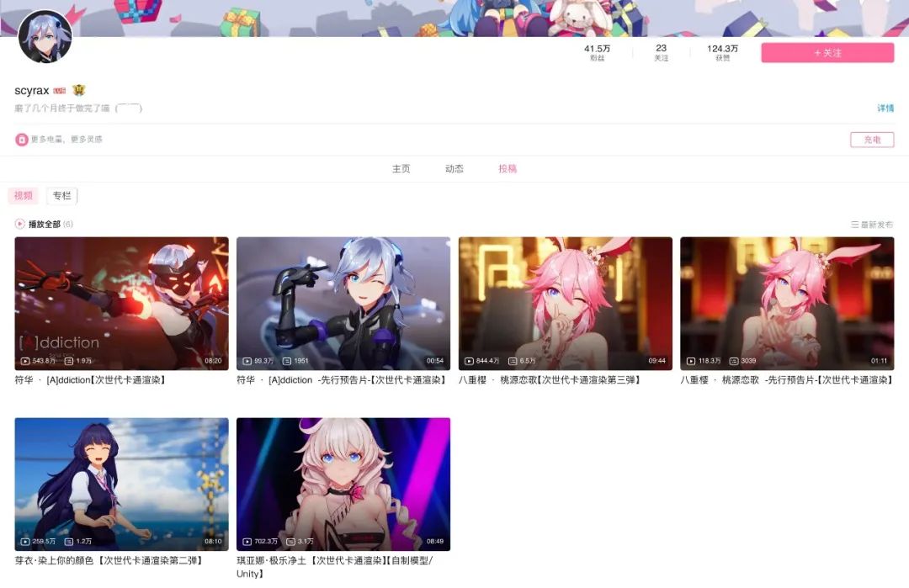Image resolution: width=909 pixels, height=588 pixels.
Task: Click the play count icon showing 543.8万
Action: click(x=25, y=361)
